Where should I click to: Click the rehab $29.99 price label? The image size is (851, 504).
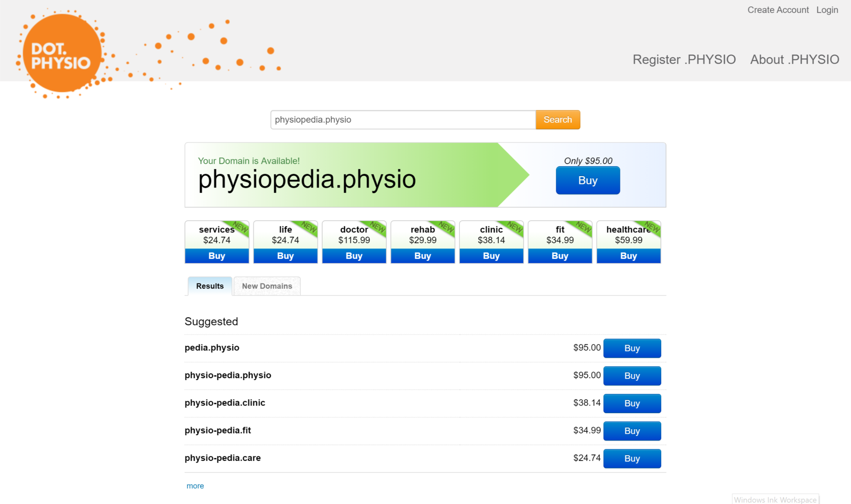(x=422, y=240)
